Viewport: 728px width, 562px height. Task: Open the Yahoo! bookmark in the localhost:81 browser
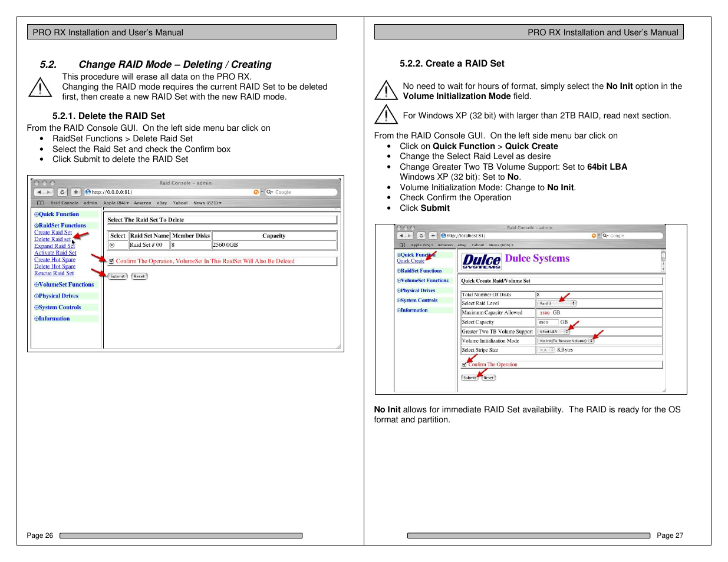(x=478, y=245)
